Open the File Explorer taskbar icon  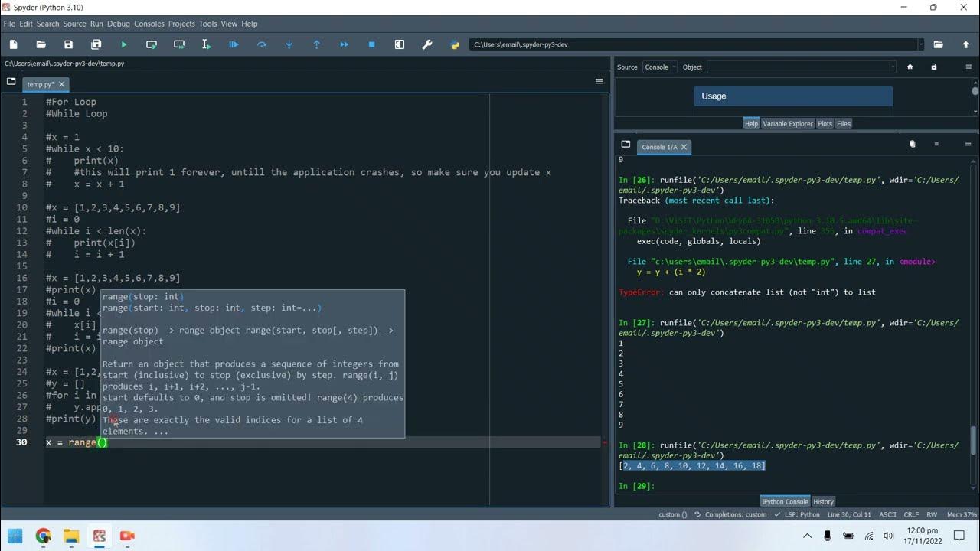[x=70, y=536]
